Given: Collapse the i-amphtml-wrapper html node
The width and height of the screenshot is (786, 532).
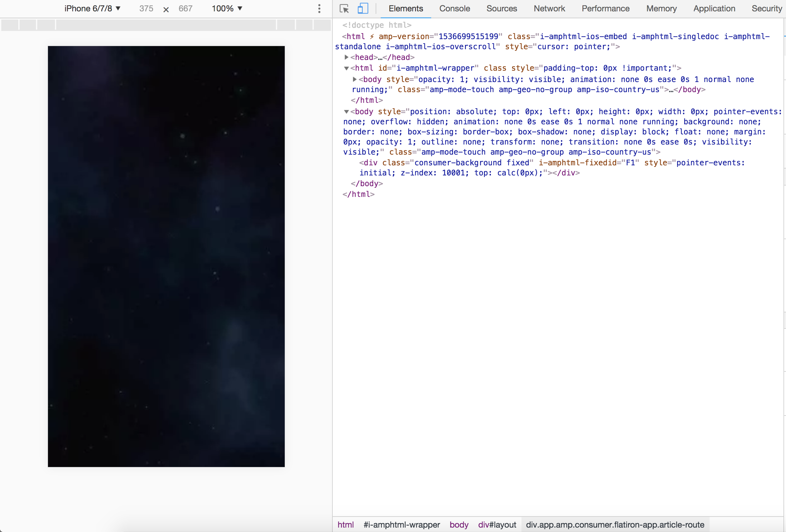Looking at the screenshot, I should (x=346, y=68).
